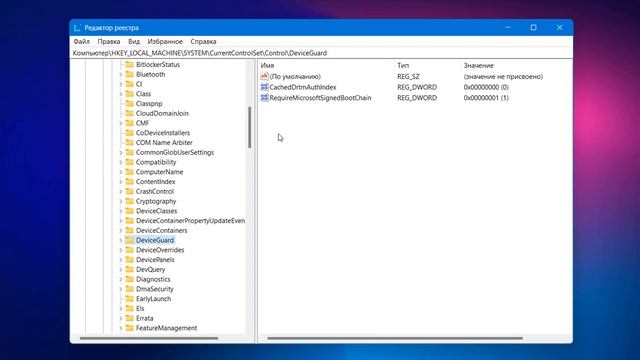Viewport: 640px width, 360px height.
Task: Select the DmaSecurity tree key
Action: [x=155, y=289]
